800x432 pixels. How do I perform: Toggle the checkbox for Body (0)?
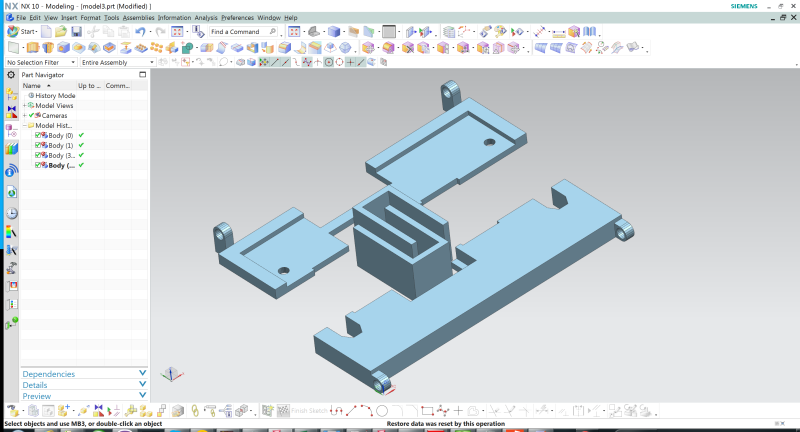point(38,135)
